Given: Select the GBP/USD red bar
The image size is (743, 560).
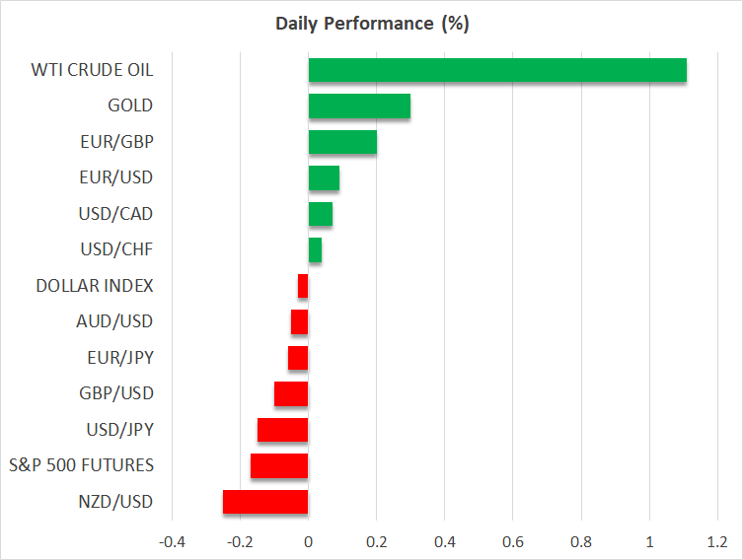Looking at the screenshot, I should [x=291, y=393].
